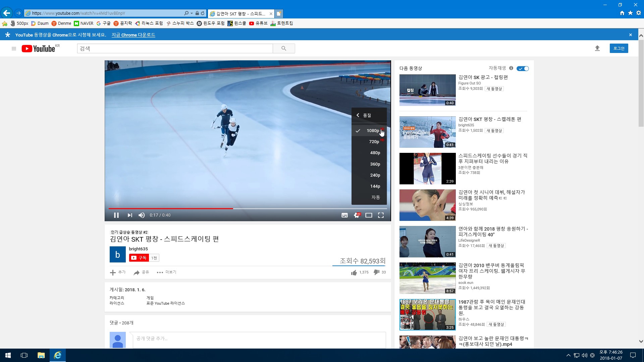The height and width of the screenshot is (362, 644).
Task: Select 720p quality option
Action: click(369, 142)
